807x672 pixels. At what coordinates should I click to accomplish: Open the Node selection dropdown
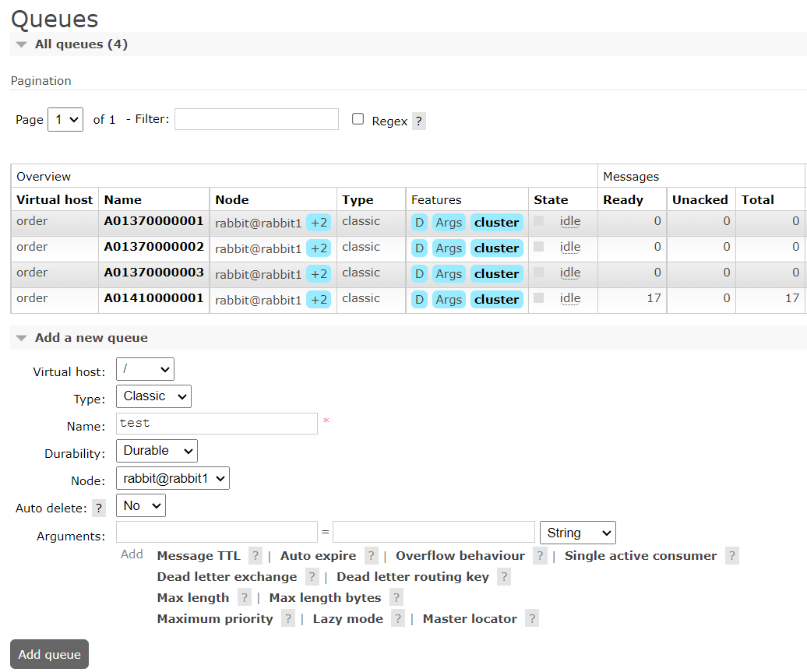[173, 479]
